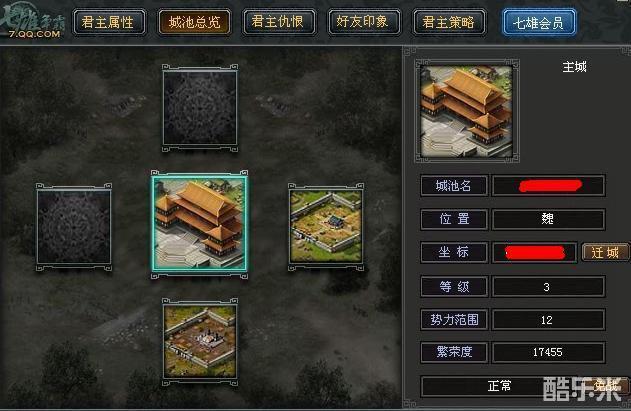
Task: Select the 好友印象 tab
Action: tap(363, 22)
